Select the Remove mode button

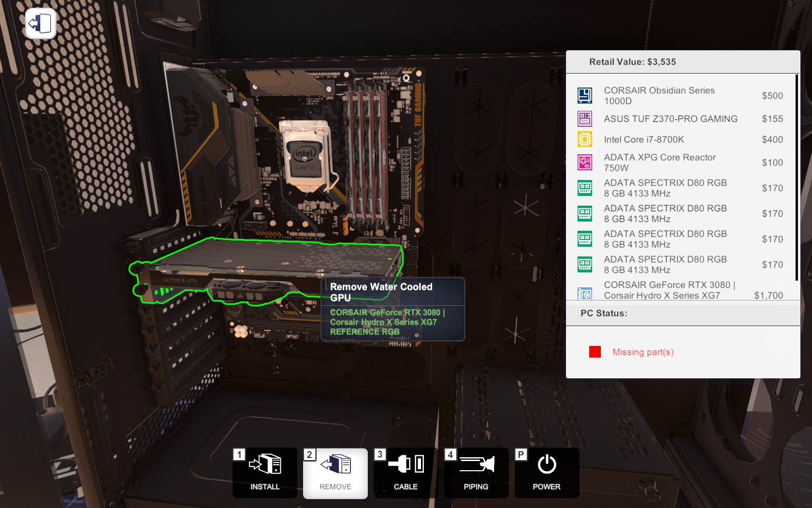335,473
